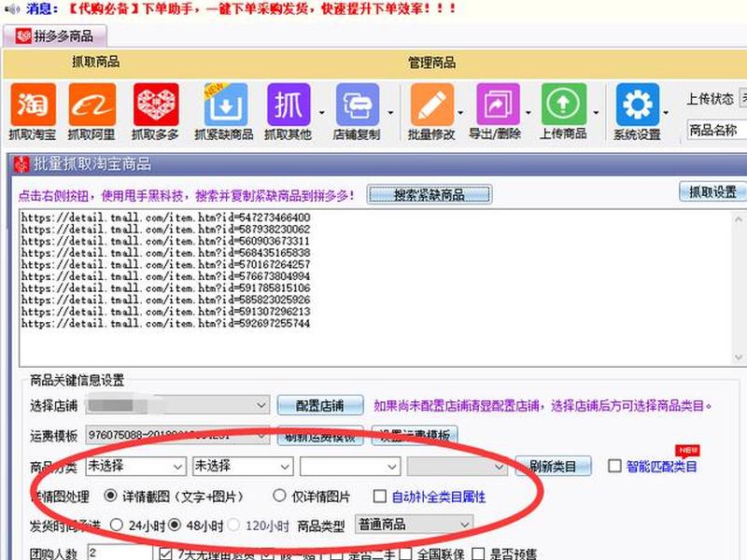Click the URL ending in 587938230062
Image resolution: width=747 pixels, height=560 pixels.
click(x=165, y=230)
